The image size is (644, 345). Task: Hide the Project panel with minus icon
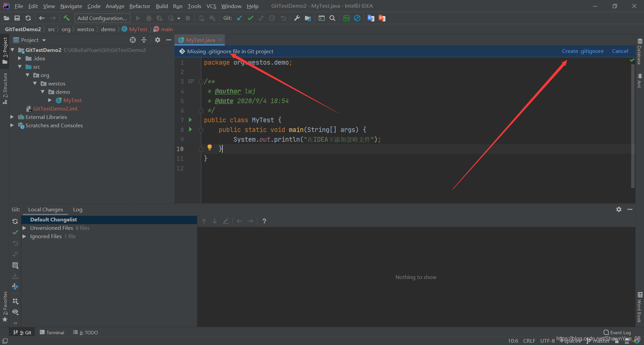tap(169, 40)
